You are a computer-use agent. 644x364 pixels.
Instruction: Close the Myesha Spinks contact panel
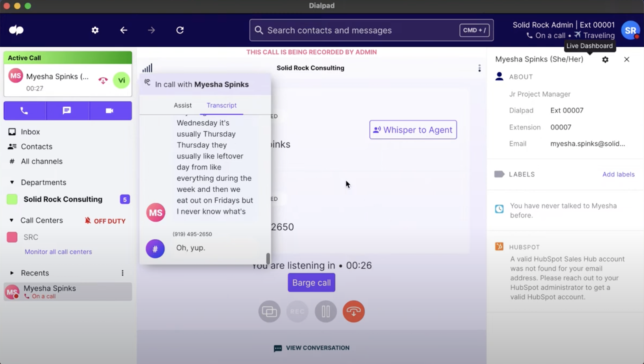[627, 59]
